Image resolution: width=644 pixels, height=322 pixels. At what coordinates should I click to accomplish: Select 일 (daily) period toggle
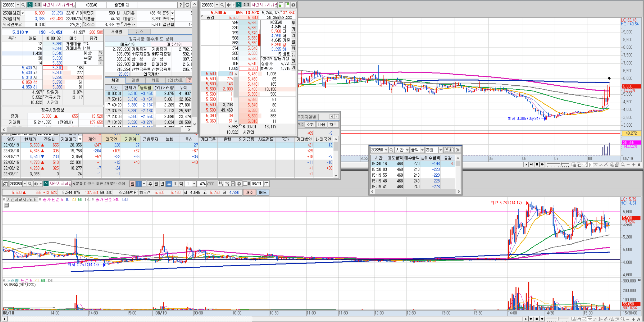[x=132, y=184]
